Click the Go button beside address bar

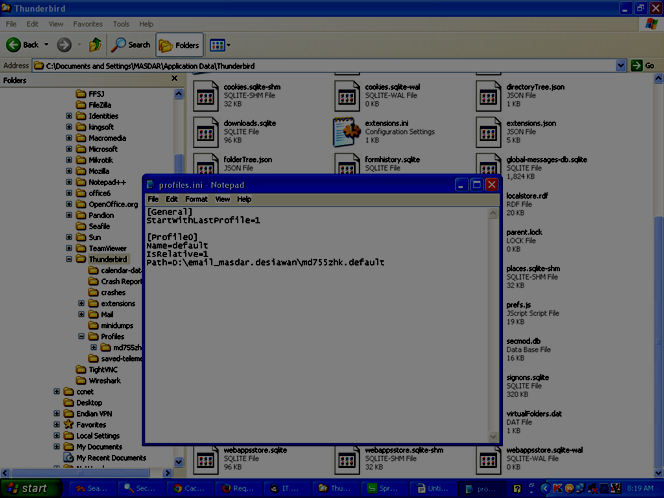643,66
